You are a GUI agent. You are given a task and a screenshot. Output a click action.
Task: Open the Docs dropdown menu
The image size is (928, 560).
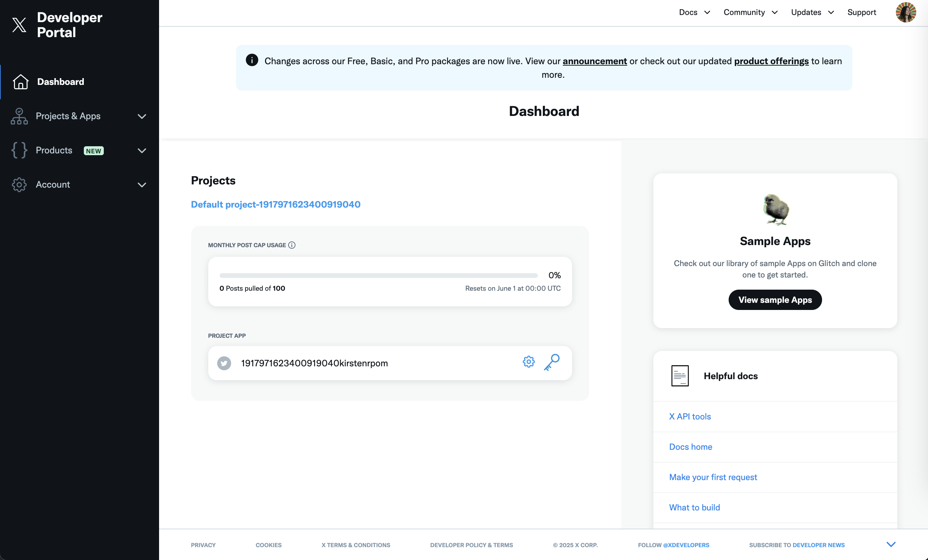point(694,12)
